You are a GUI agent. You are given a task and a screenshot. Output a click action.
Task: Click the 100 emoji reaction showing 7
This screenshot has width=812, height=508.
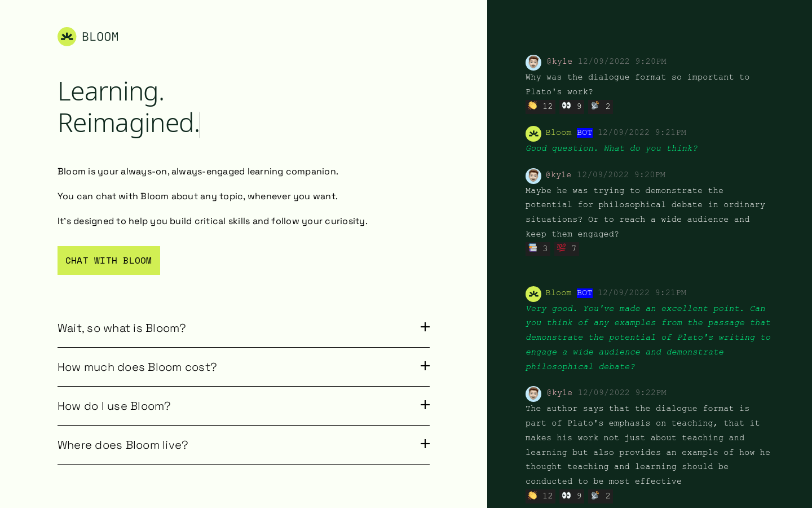(566, 248)
